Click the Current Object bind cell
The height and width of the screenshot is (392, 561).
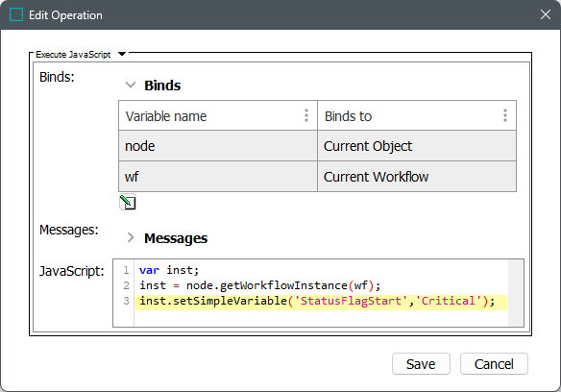(417, 146)
